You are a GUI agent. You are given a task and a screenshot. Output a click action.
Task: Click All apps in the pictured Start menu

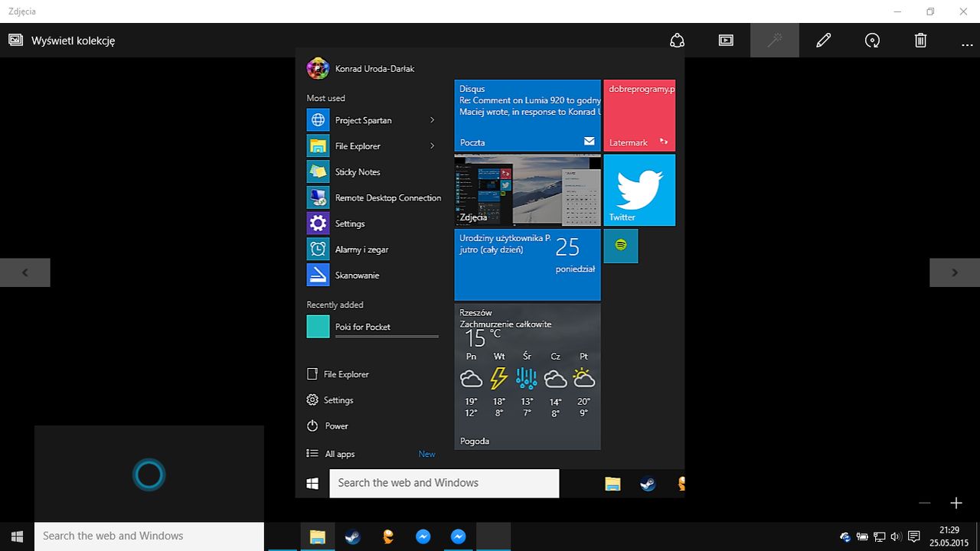click(331, 454)
